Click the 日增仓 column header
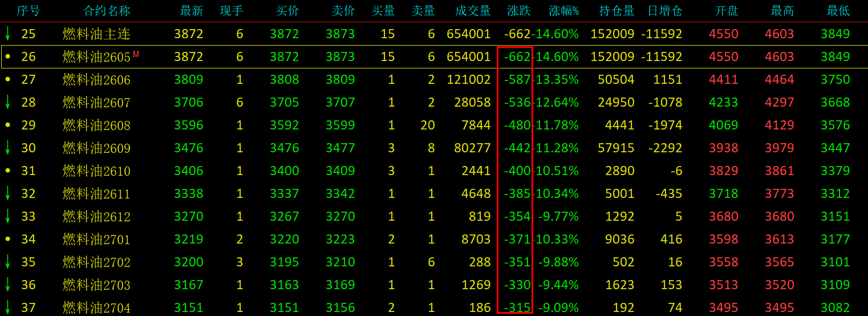 [664, 11]
